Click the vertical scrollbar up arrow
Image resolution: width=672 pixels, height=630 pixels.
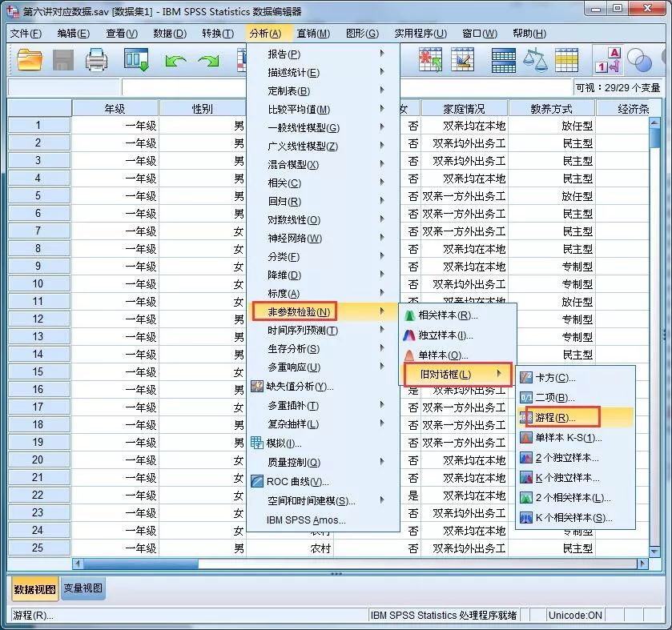click(x=654, y=122)
